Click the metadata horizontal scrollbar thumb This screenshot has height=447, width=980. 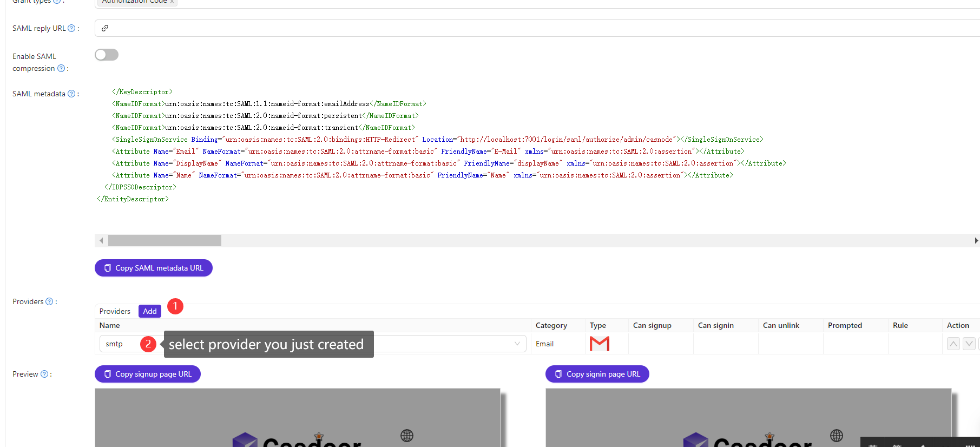[165, 240]
